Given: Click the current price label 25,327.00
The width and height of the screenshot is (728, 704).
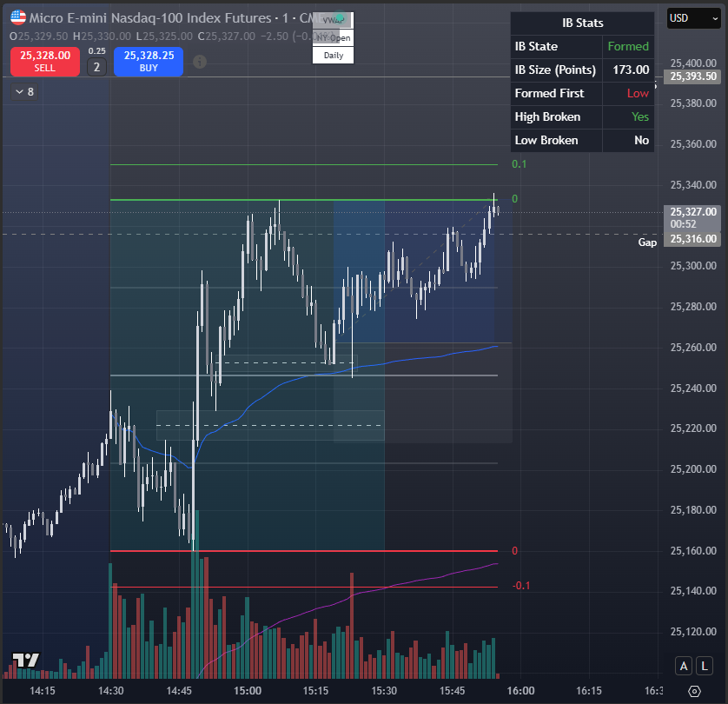Looking at the screenshot, I should point(692,212).
